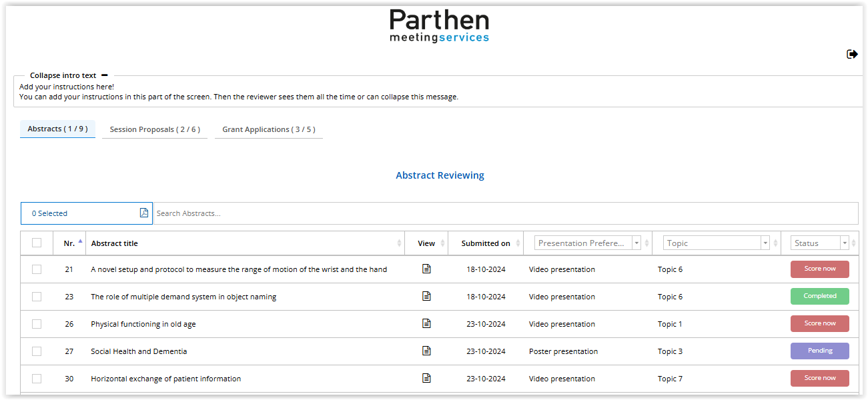The image size is (868, 400).
Task: Sort by Abstract title column arrows
Action: tap(399, 243)
